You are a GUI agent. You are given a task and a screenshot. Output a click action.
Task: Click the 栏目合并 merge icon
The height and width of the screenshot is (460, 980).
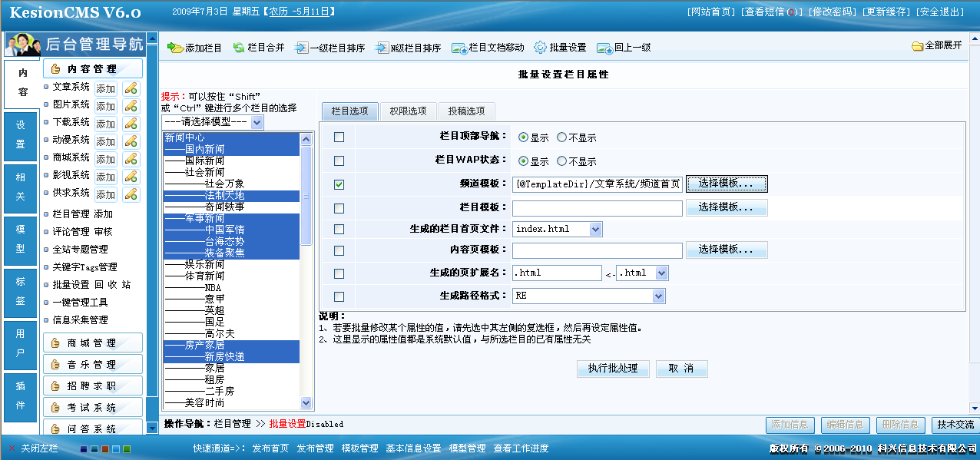tap(239, 48)
